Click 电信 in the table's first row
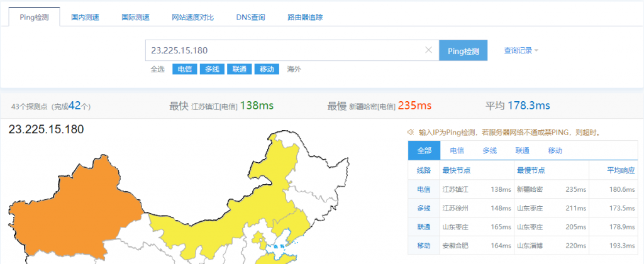Image resolution: width=644 pixels, height=264 pixels. coord(424,189)
